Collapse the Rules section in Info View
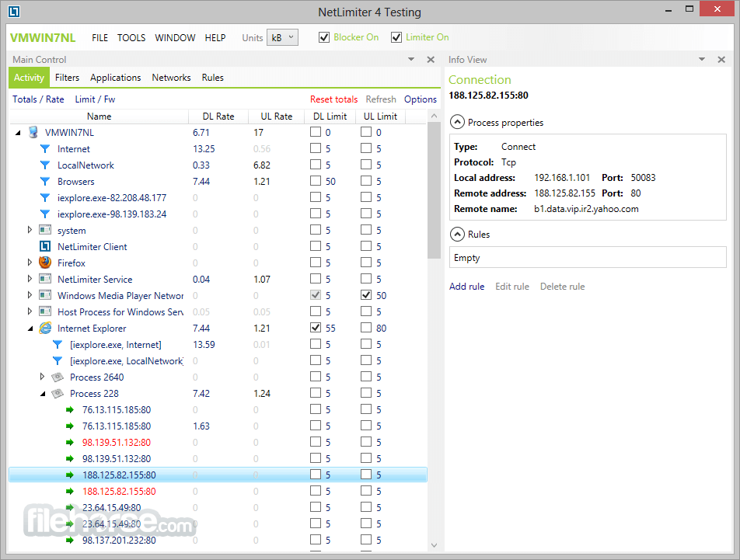 coord(457,235)
